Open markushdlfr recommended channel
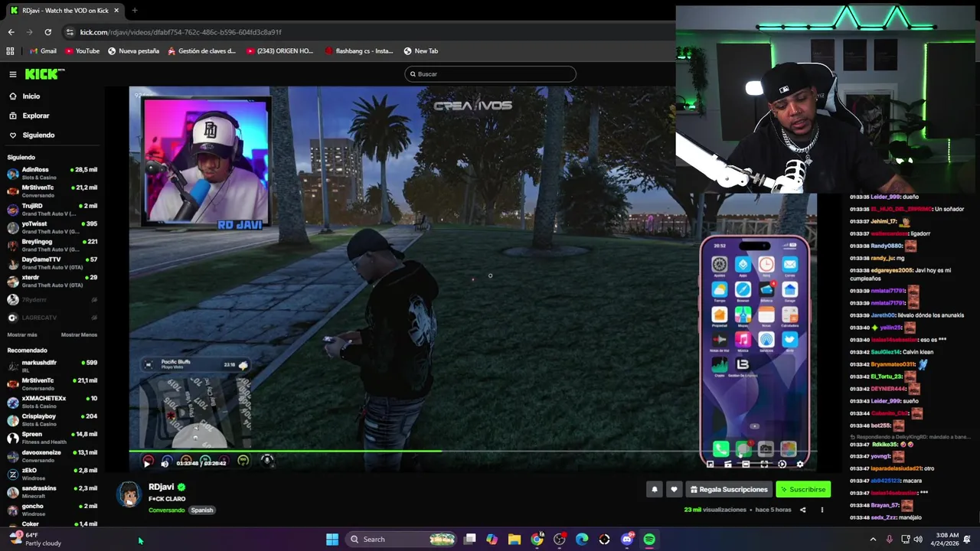The height and width of the screenshot is (551, 980). coord(52,366)
